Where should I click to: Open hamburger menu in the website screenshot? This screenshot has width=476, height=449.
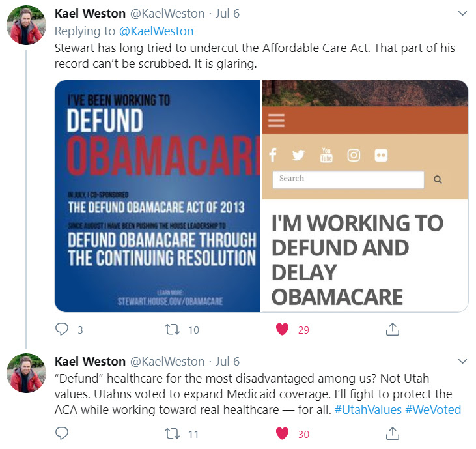click(x=277, y=121)
